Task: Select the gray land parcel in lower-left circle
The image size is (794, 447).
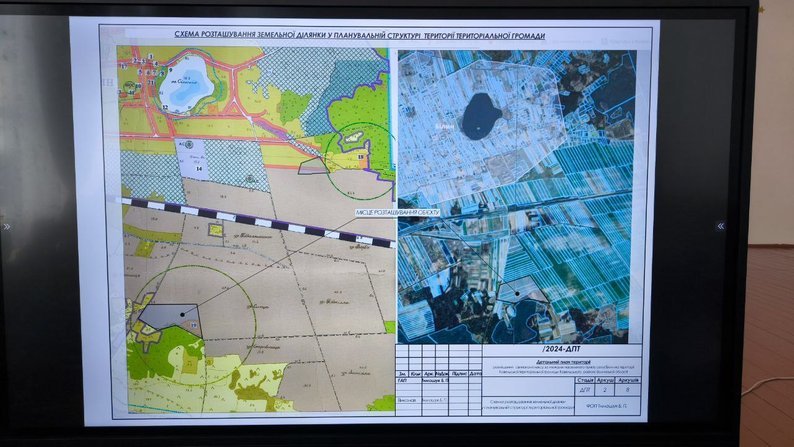Action: (x=170, y=317)
